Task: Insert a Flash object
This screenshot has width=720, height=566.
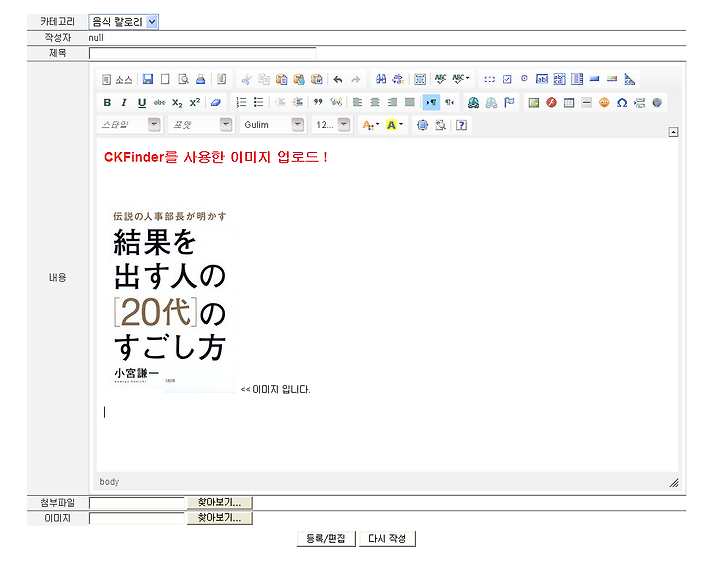Action: click(x=551, y=102)
